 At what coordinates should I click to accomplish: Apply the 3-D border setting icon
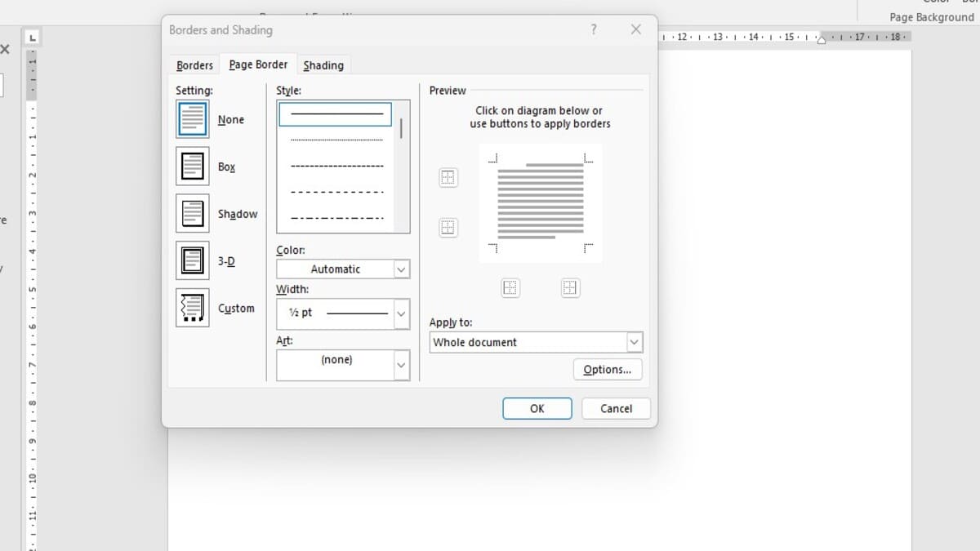click(193, 261)
